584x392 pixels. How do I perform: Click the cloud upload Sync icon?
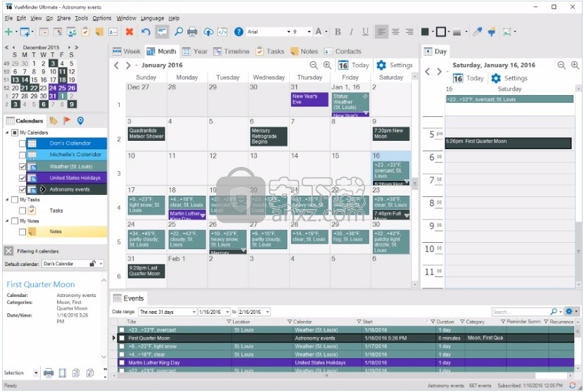pos(208,32)
